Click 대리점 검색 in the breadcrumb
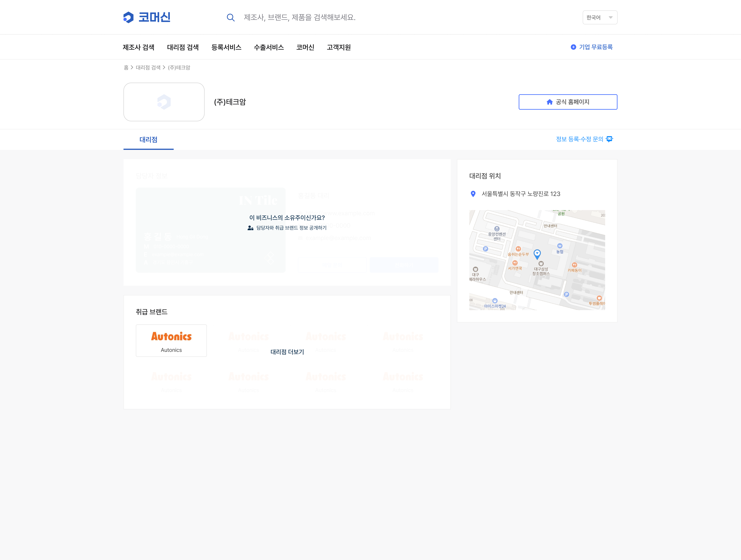This screenshot has width=741, height=560. pos(148,68)
